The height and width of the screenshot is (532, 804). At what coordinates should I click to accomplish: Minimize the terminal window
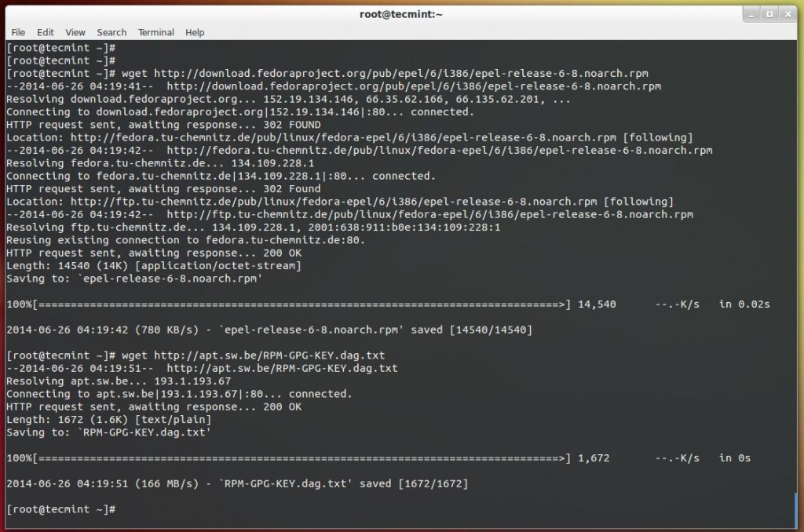pos(753,13)
